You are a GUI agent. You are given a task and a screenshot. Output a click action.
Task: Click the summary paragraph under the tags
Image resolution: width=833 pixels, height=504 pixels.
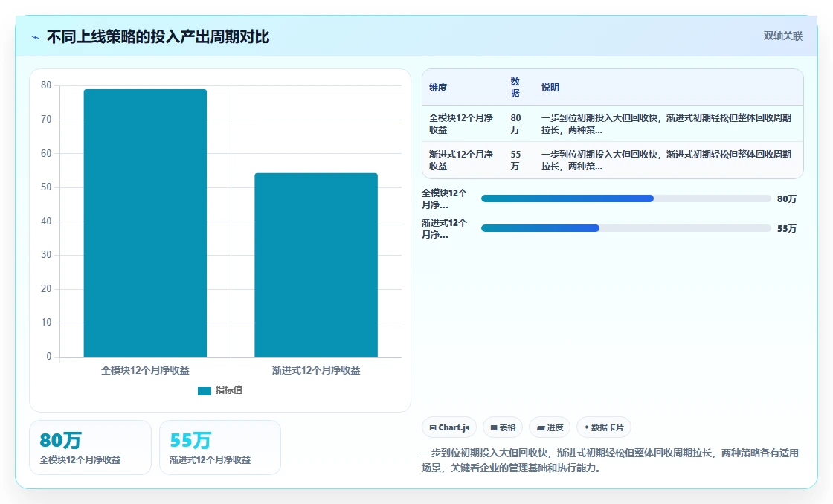coord(611,460)
